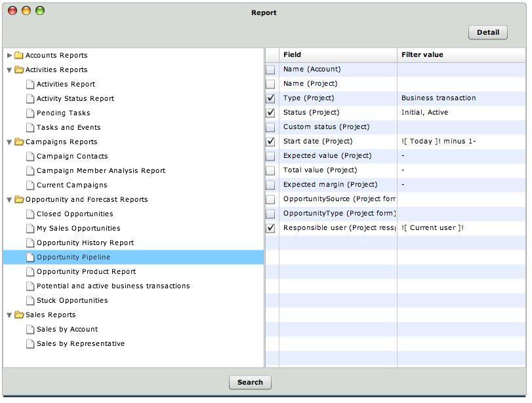Click the Campaigns Reports folder icon
Image resolution: width=532 pixels, height=403 pixels.
tap(19, 142)
